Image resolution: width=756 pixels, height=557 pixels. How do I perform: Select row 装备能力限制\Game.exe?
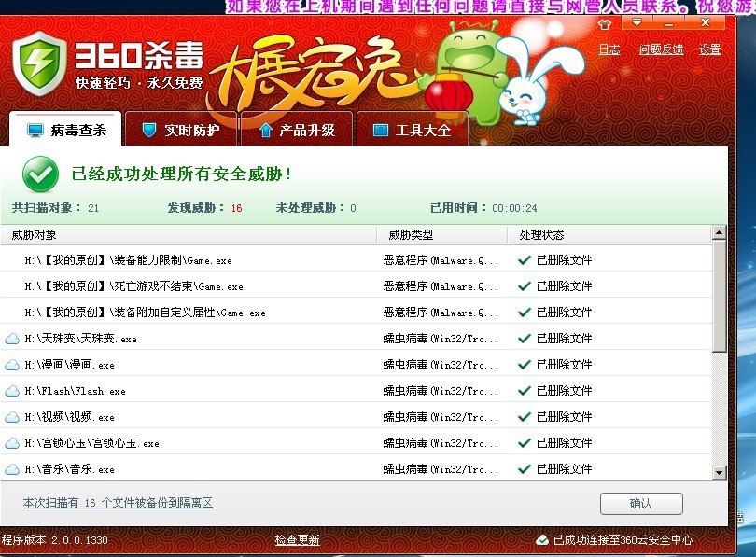357,260
